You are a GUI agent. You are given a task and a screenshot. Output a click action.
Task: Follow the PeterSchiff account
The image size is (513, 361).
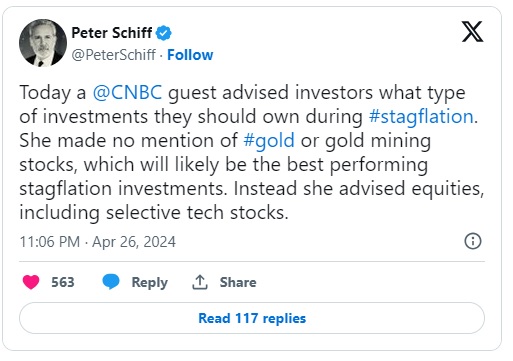pyautogui.click(x=190, y=55)
